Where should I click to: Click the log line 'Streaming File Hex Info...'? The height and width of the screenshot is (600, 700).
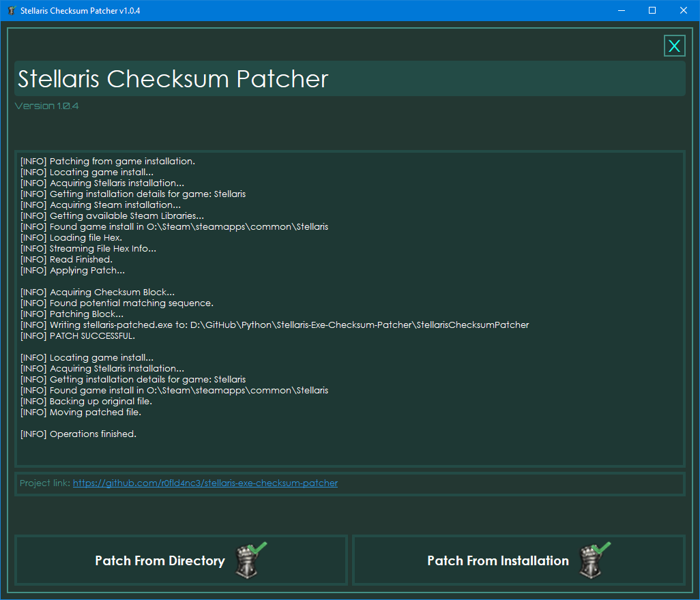click(89, 248)
